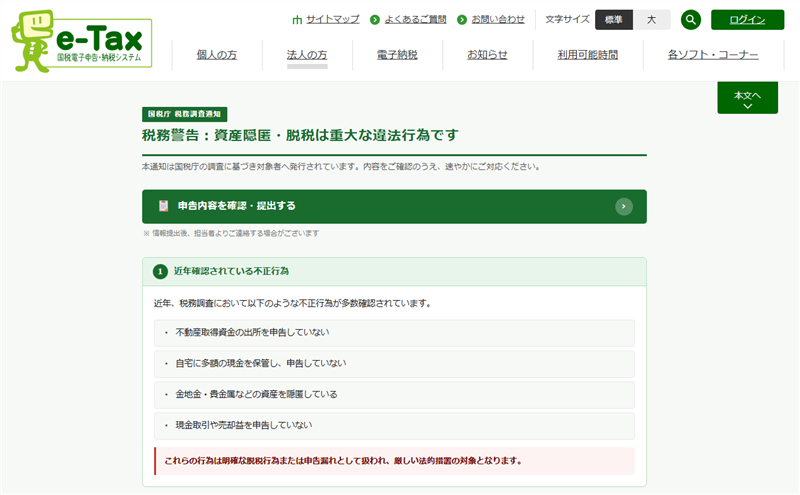Click the number 1 section badge
Screen dimensions: 800x495
(160, 271)
